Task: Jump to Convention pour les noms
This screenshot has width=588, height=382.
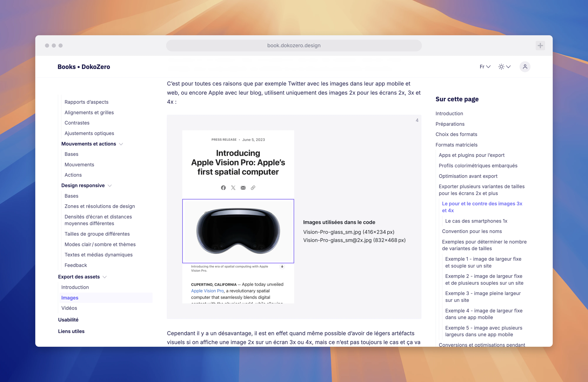Action: tap(472, 231)
